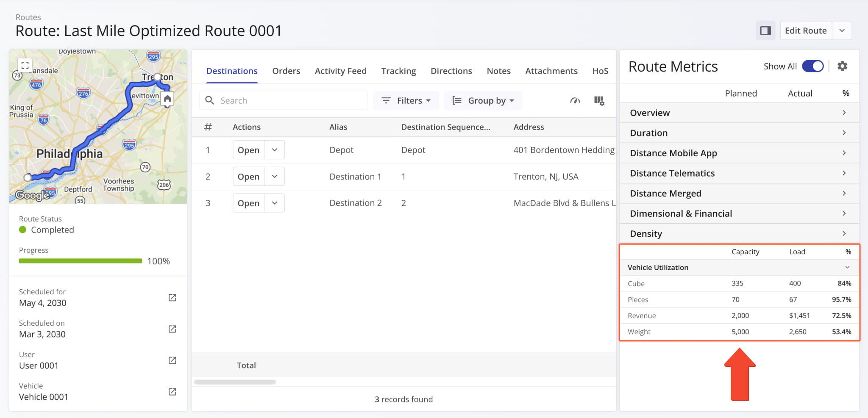
Task: Click the home depot marker on map
Action: [167, 99]
